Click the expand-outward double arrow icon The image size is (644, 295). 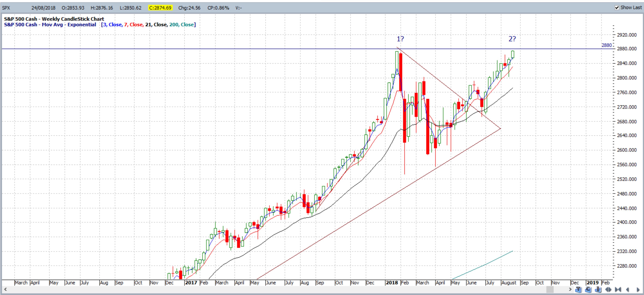[x=608, y=290]
